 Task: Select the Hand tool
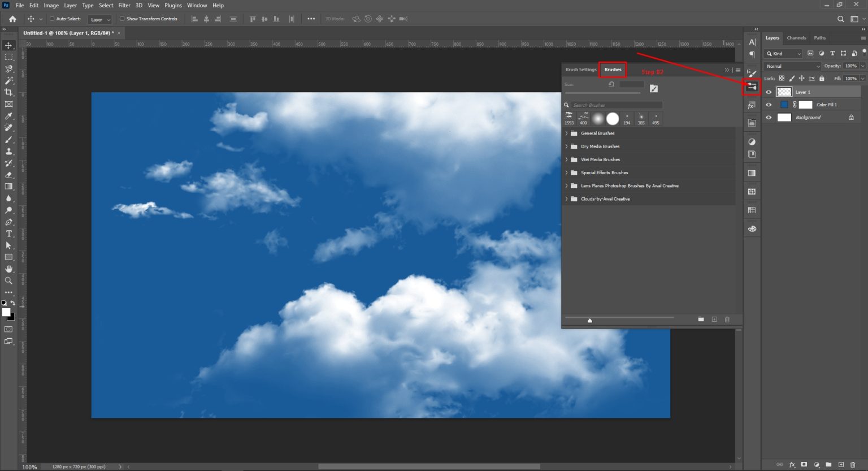[x=8, y=269]
